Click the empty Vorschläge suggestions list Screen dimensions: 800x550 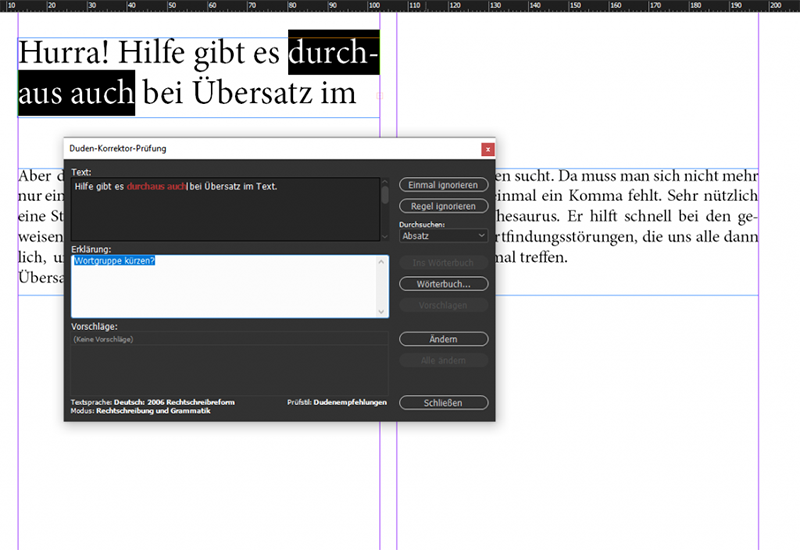(228, 365)
